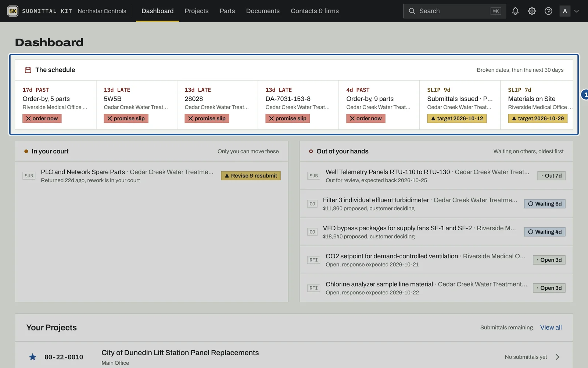Open View all projects link

point(551,328)
